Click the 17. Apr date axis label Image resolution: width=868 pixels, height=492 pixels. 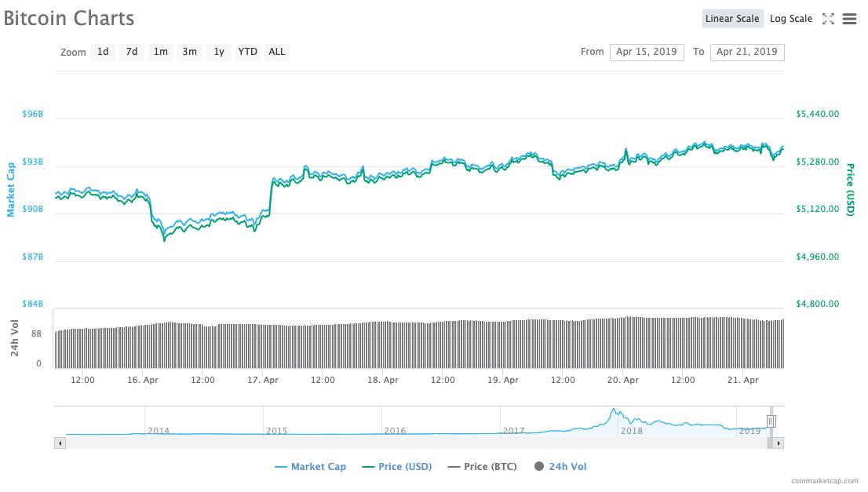pos(263,380)
